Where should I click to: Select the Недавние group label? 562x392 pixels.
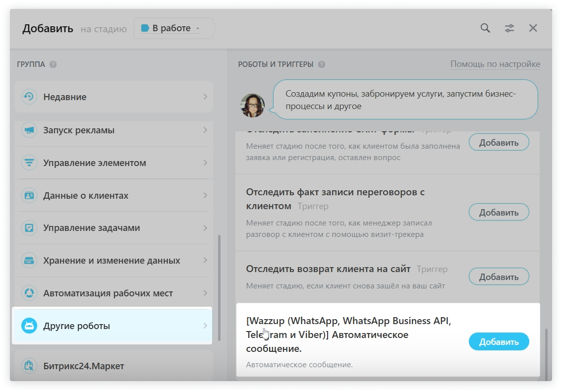coord(65,97)
